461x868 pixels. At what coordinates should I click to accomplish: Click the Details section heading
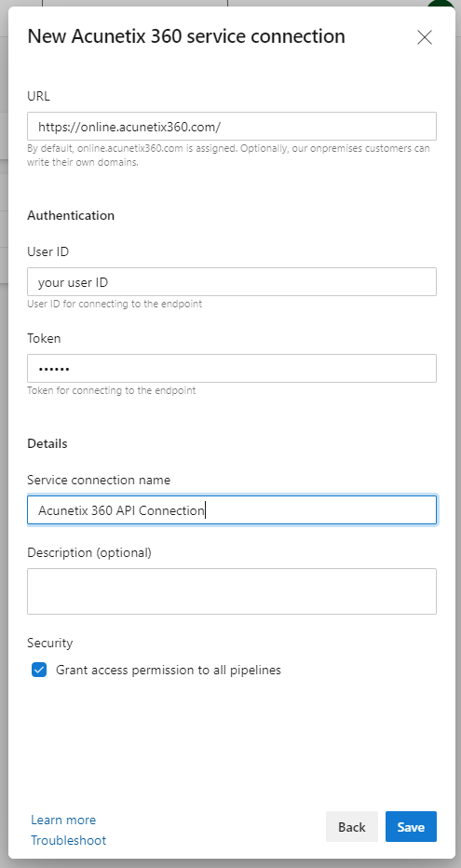[x=47, y=443]
